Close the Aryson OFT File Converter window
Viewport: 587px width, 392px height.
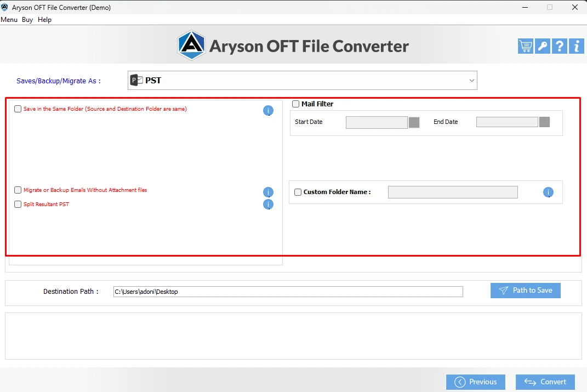(575, 7)
